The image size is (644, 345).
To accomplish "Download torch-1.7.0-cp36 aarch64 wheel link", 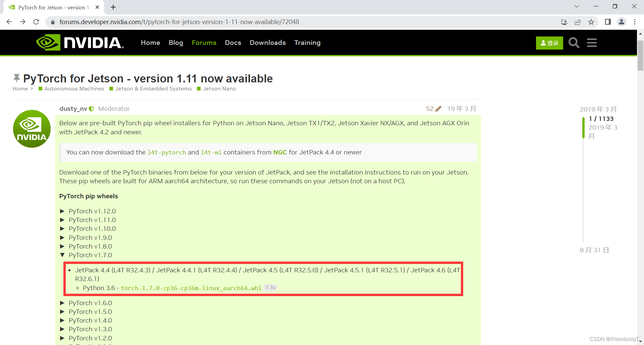I will pyautogui.click(x=191, y=288).
